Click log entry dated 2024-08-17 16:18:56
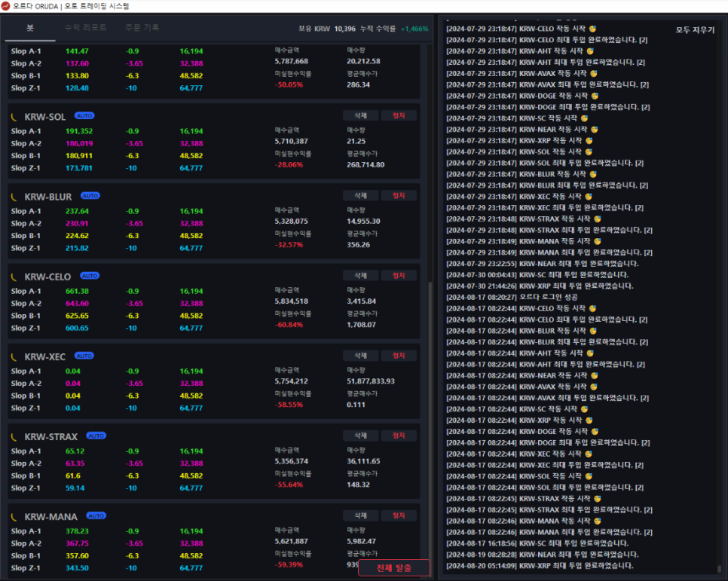This screenshot has height=581, width=728. (537, 543)
